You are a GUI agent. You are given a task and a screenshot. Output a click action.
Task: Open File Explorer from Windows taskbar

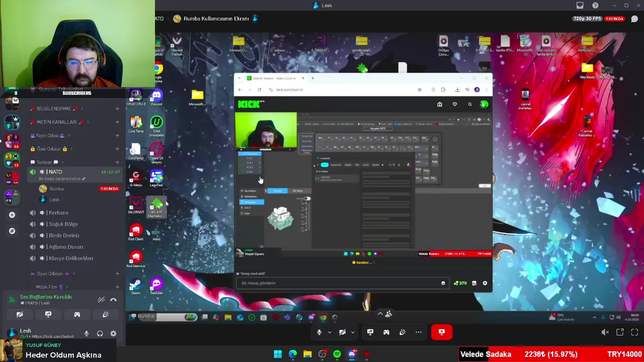(x=307, y=354)
